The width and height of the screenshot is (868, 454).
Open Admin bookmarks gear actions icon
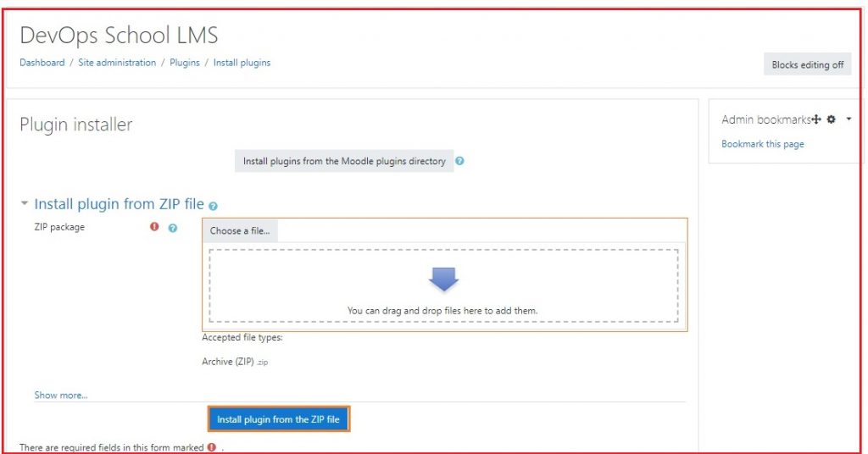832,120
